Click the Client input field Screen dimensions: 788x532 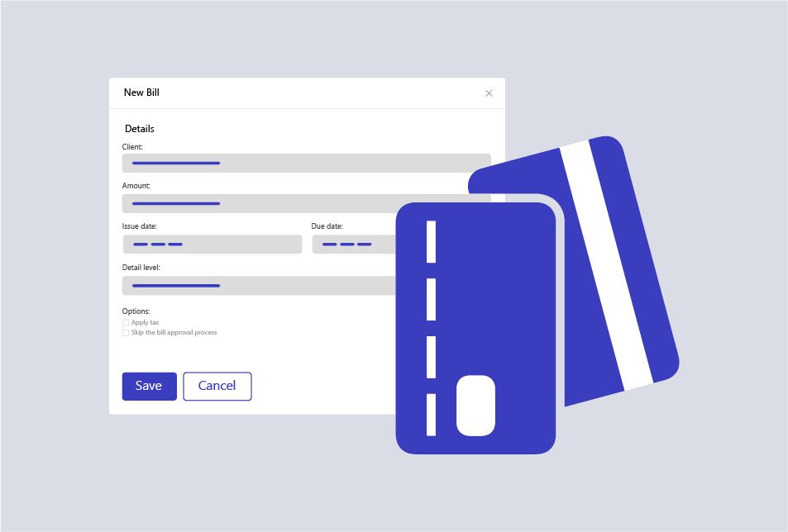[x=307, y=163]
